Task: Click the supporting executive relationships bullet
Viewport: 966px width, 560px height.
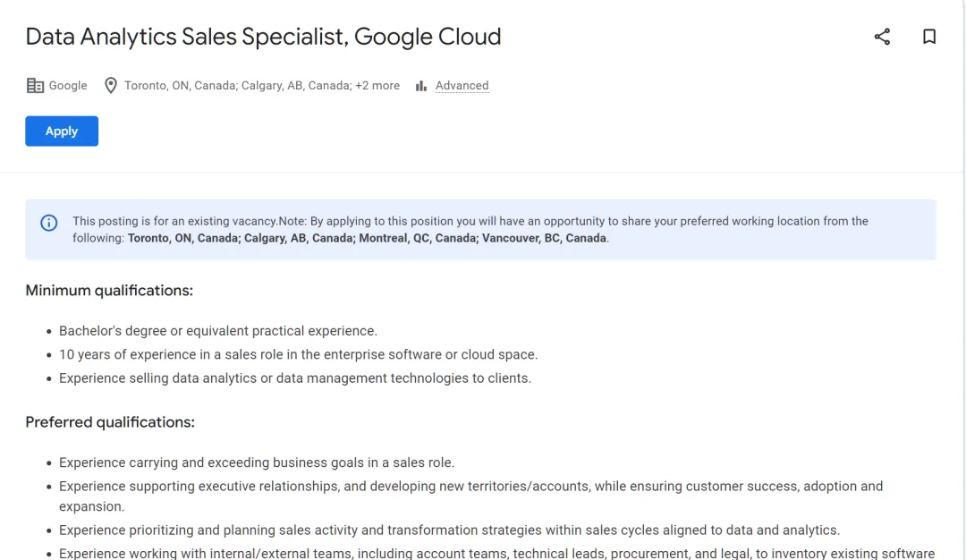Action: (x=470, y=487)
